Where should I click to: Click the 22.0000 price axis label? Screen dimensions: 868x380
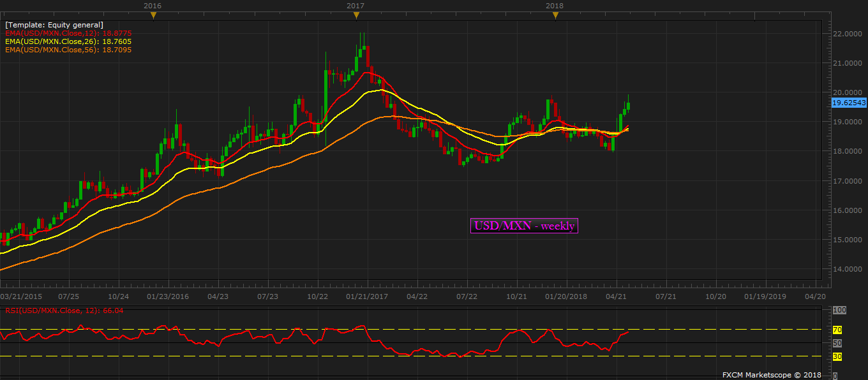[849, 34]
